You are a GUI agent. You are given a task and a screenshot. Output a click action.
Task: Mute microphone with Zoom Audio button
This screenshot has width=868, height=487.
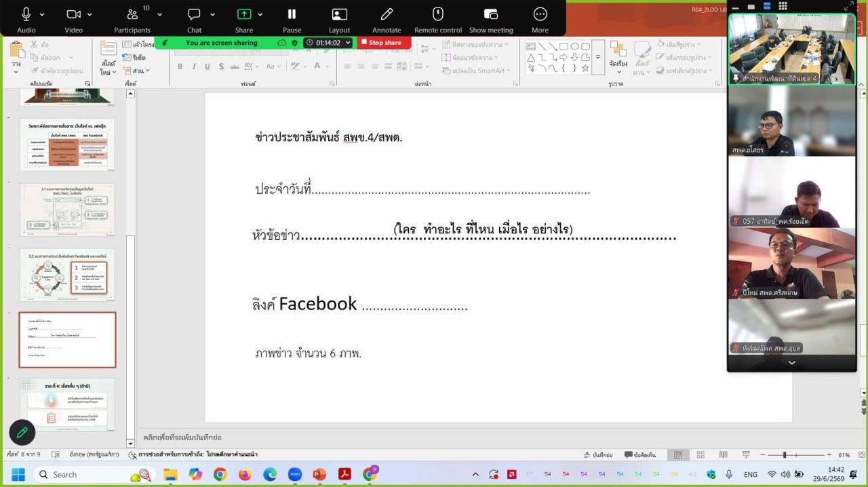(x=26, y=20)
